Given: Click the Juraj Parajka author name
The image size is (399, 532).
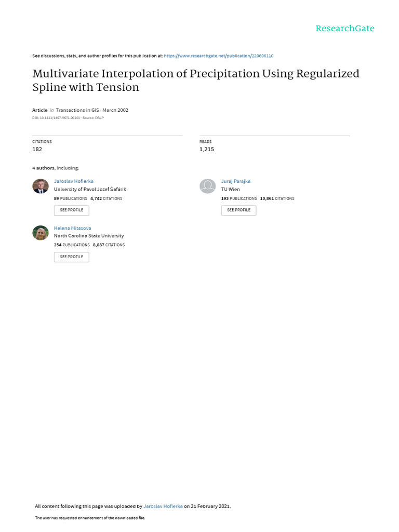Looking at the screenshot, I should pyautogui.click(x=236, y=181).
